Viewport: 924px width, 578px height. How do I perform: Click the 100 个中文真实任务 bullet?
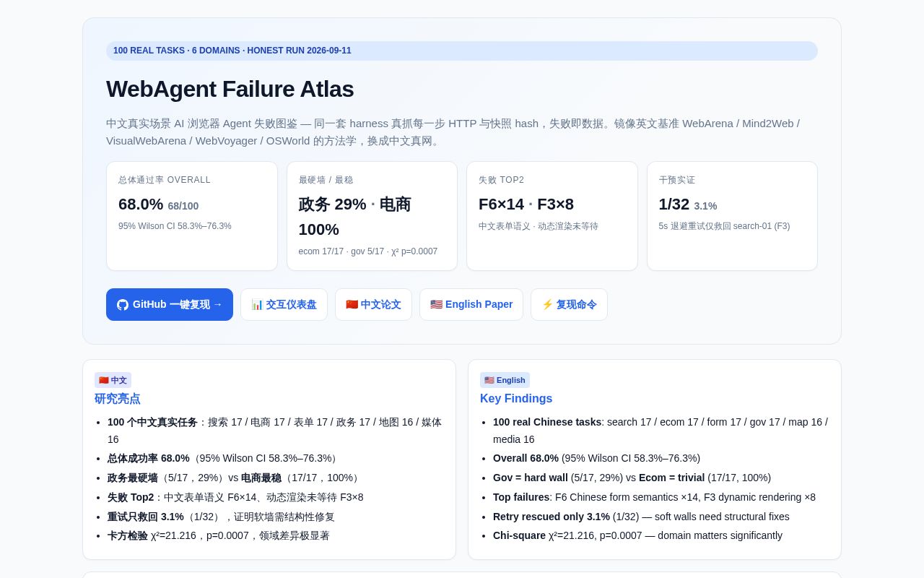pos(275,431)
